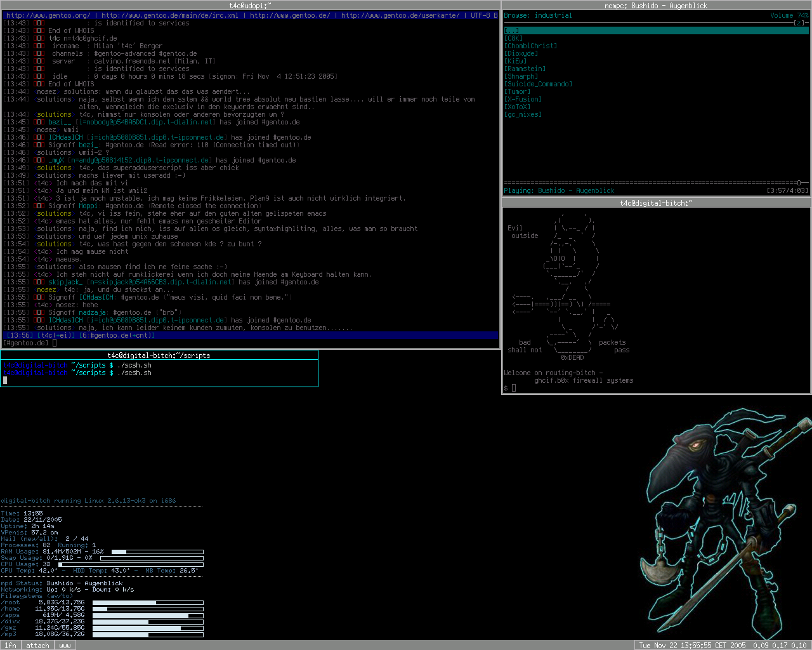Open the gentoo.de/userkarte/ topic link

pyautogui.click(x=400, y=15)
